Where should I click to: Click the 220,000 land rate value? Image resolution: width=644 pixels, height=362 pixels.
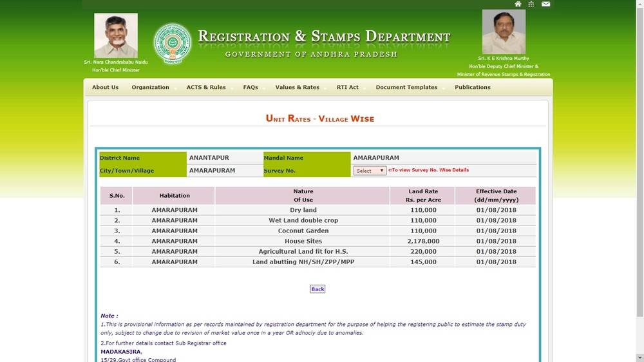pos(423,251)
